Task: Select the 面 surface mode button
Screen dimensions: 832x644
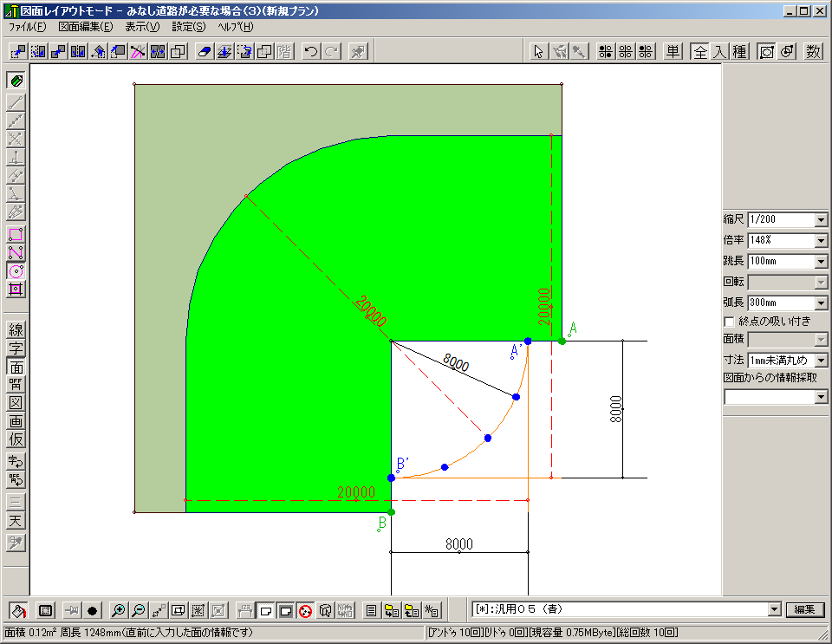Action: point(16,367)
